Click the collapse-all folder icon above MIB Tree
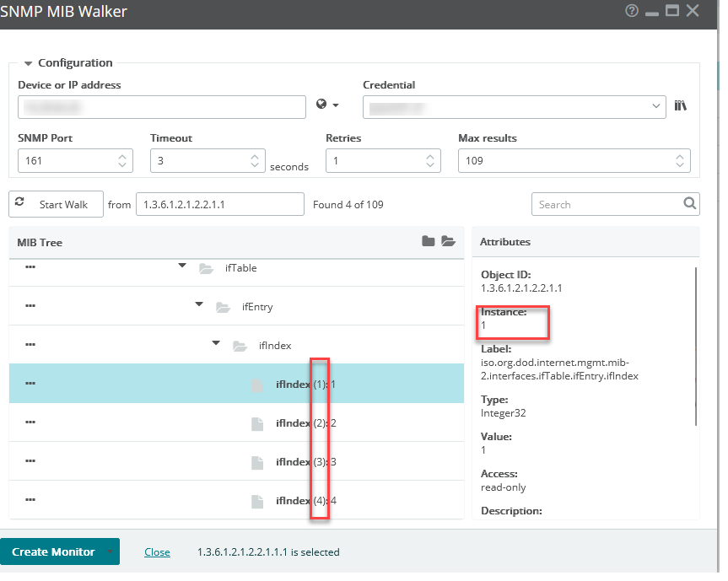 [430, 241]
